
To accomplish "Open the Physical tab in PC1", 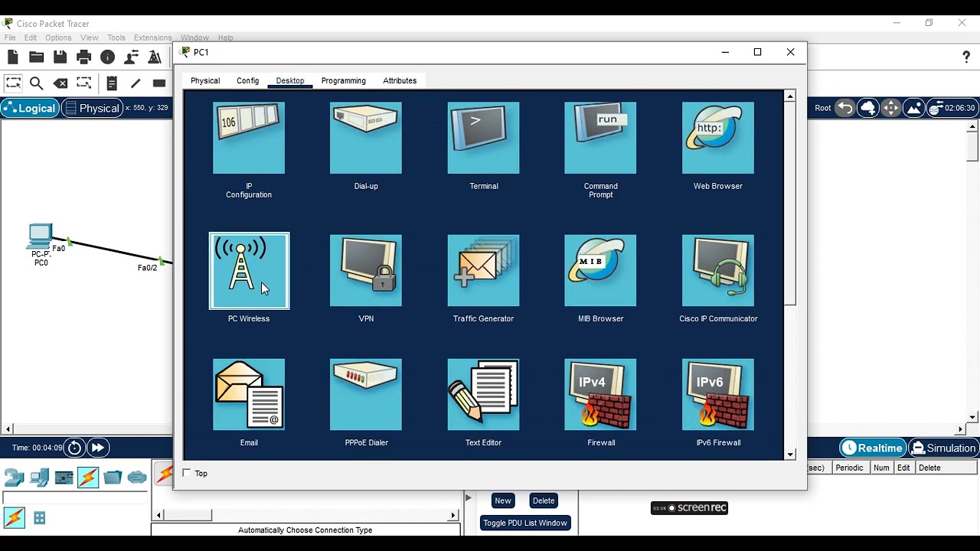I will 205,80.
